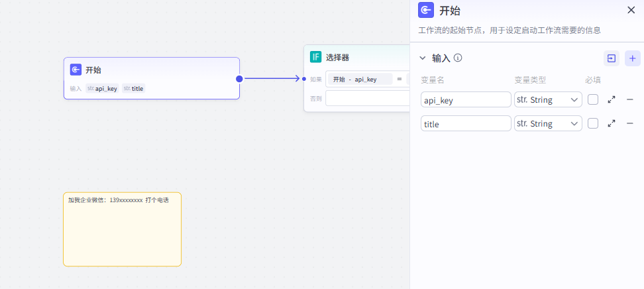
Task: Remove the api_key variable with minus icon
Action: point(630,99)
